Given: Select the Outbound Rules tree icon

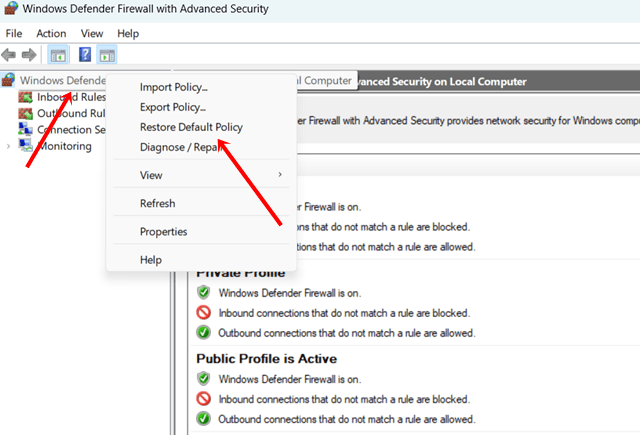Looking at the screenshot, I should (26, 113).
